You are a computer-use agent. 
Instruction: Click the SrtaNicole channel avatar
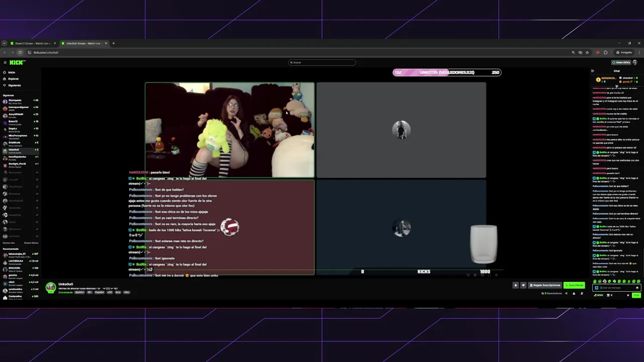tap(5, 143)
